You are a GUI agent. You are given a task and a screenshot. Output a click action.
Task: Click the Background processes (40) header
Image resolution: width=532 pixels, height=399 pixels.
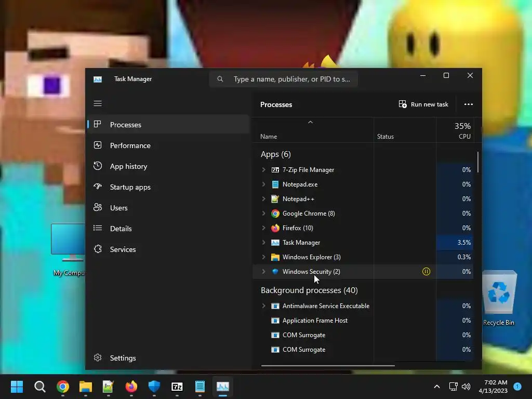coord(309,290)
